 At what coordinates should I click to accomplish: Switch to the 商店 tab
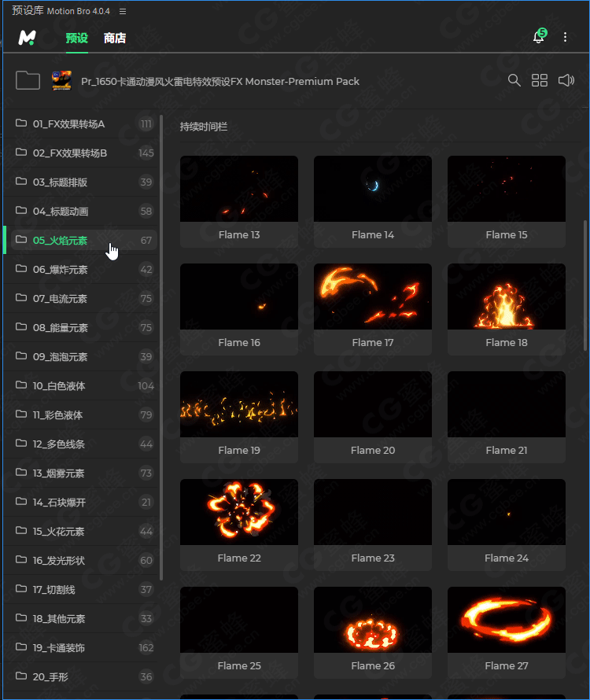point(115,38)
